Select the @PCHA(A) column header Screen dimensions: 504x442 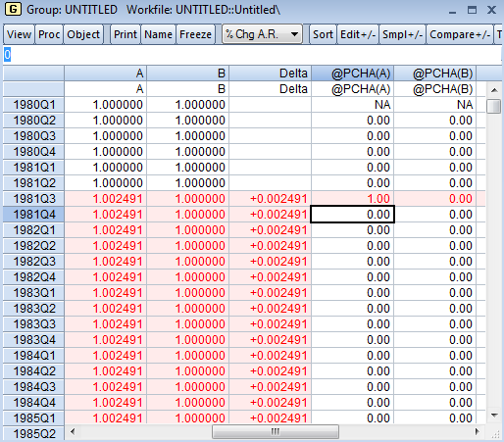[352, 74]
